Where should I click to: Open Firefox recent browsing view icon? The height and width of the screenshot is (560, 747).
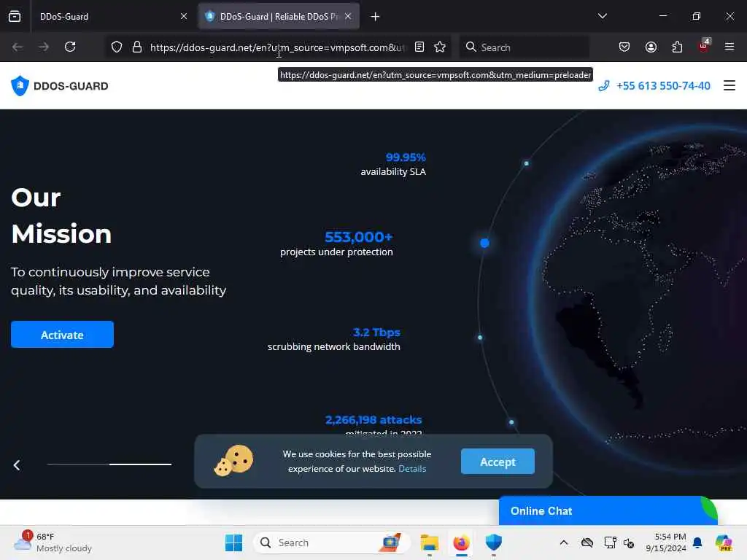tap(15, 17)
